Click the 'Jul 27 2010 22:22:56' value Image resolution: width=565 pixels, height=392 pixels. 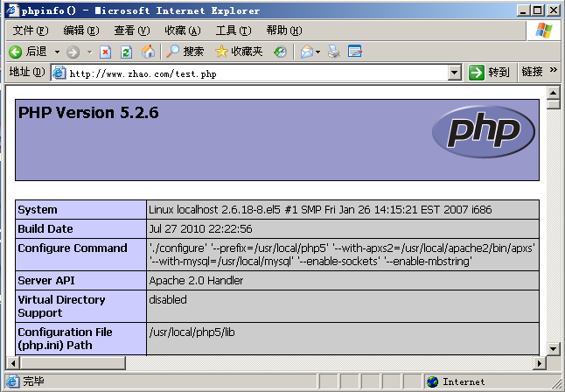pos(200,228)
